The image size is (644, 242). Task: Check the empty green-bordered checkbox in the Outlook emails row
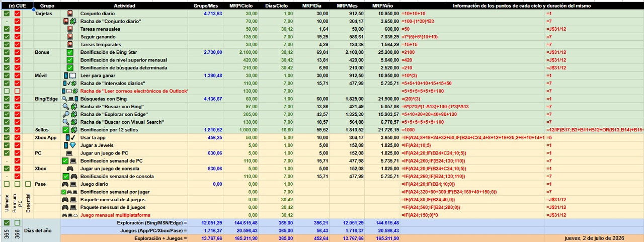click(x=6, y=91)
